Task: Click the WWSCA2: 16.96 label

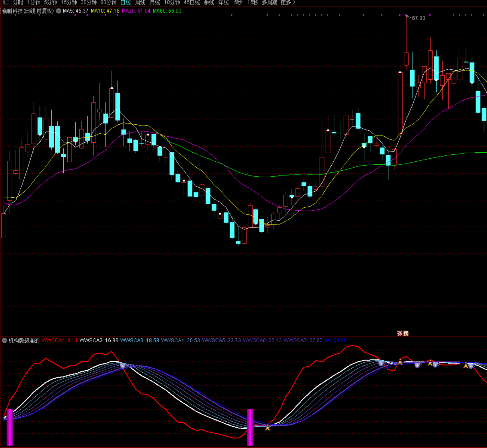Action: [99, 340]
